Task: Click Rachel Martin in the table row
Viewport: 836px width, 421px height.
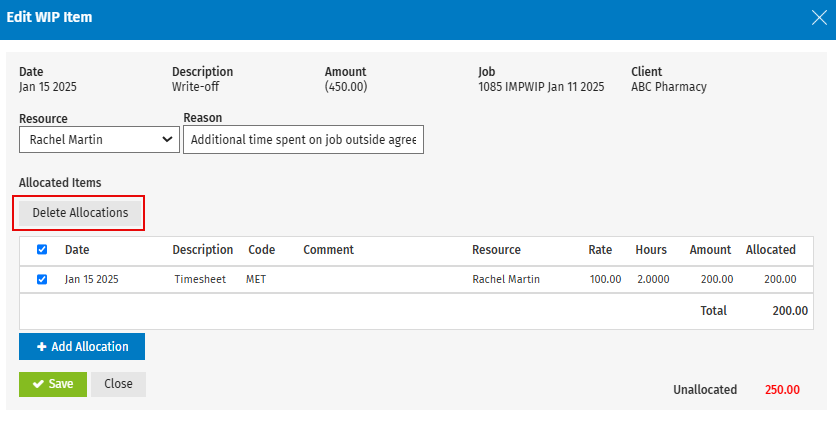Action: click(x=506, y=279)
